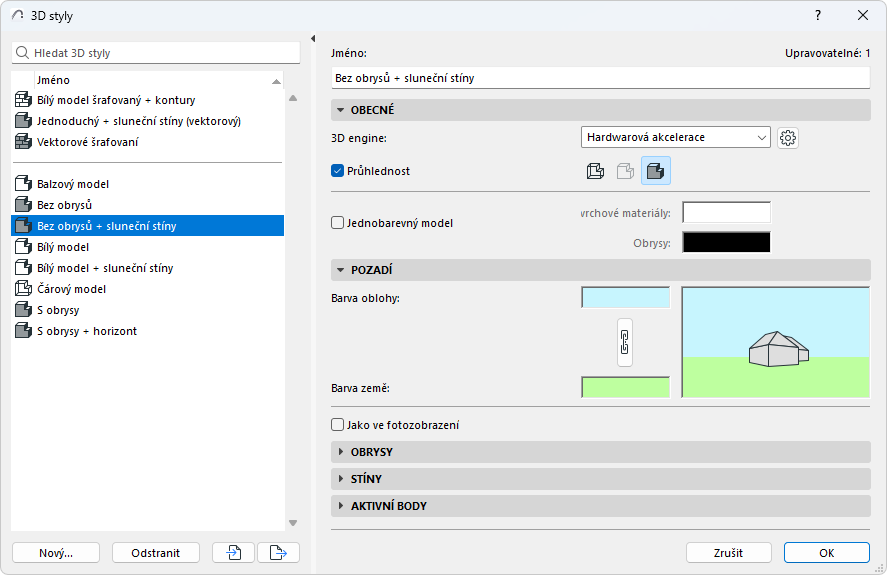Click icon next to Čárový model
This screenshot has width=887, height=575.
[23, 289]
